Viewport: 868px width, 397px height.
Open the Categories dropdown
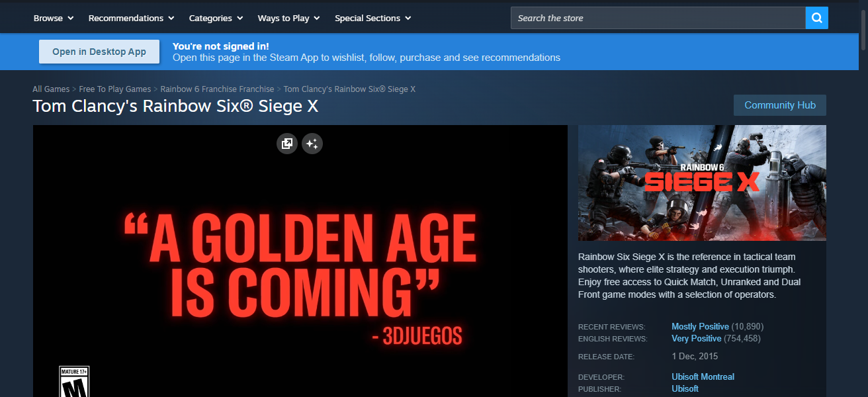click(x=216, y=18)
